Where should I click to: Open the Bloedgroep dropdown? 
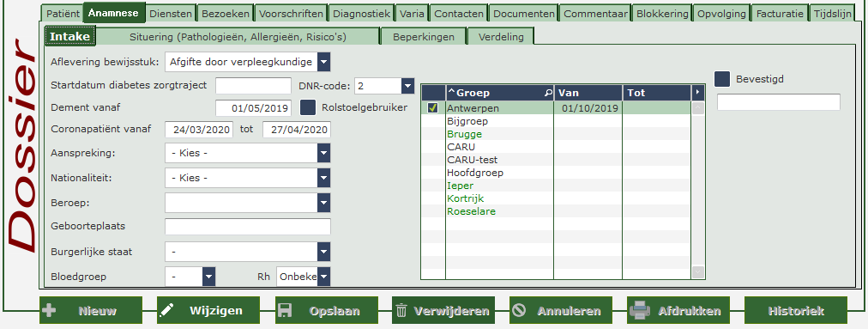coord(208,276)
